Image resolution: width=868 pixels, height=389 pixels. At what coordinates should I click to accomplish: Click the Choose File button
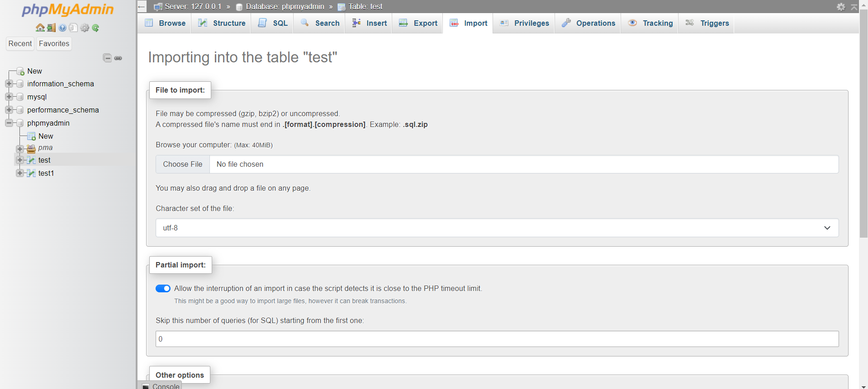pos(182,164)
